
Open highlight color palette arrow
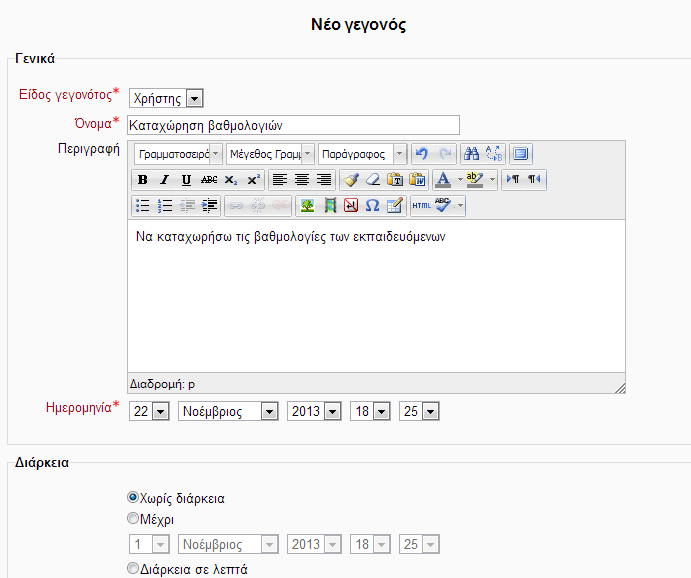click(492, 180)
